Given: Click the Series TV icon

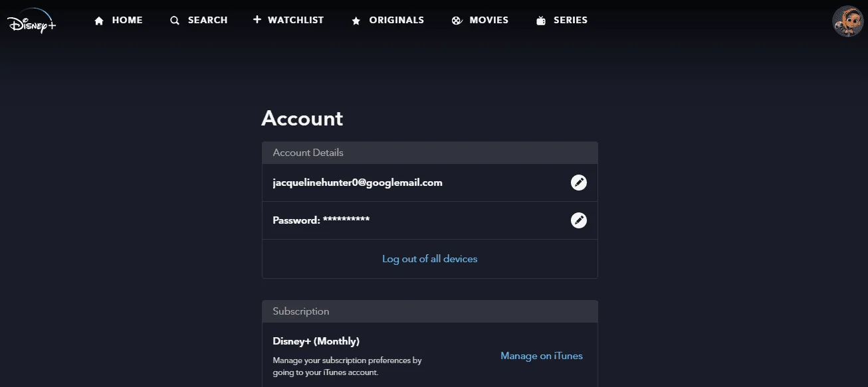Looking at the screenshot, I should 541,21.
